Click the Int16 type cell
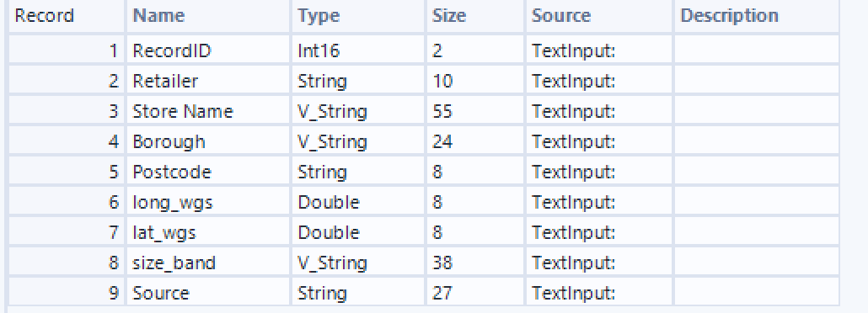 pos(358,50)
